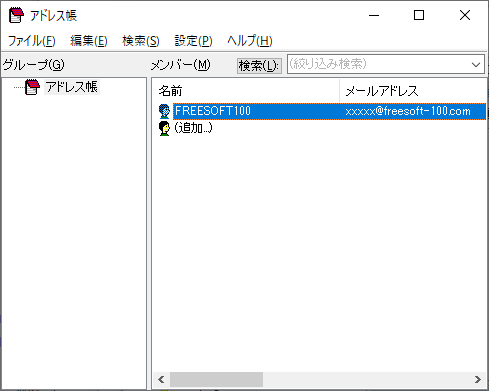Click the メールアドレス column header
The image size is (489, 391).
413,91
